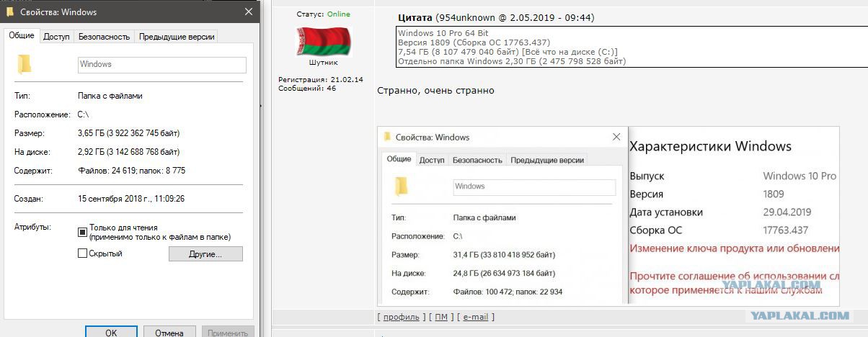This screenshot has height=337, width=868.
Task: Click embedded on-disk '24,8 ГБ (26 634 973 184 байт)'
Action: pyautogui.click(x=505, y=274)
